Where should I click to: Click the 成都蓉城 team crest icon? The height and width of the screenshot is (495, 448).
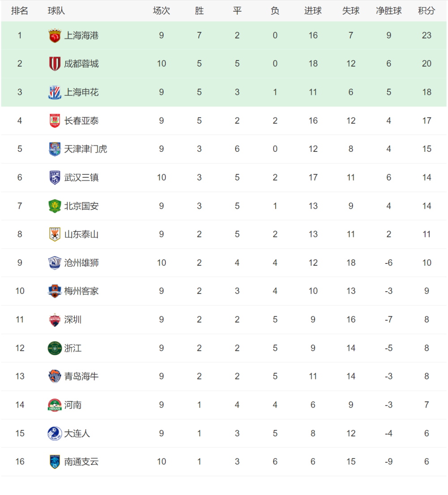(55, 64)
